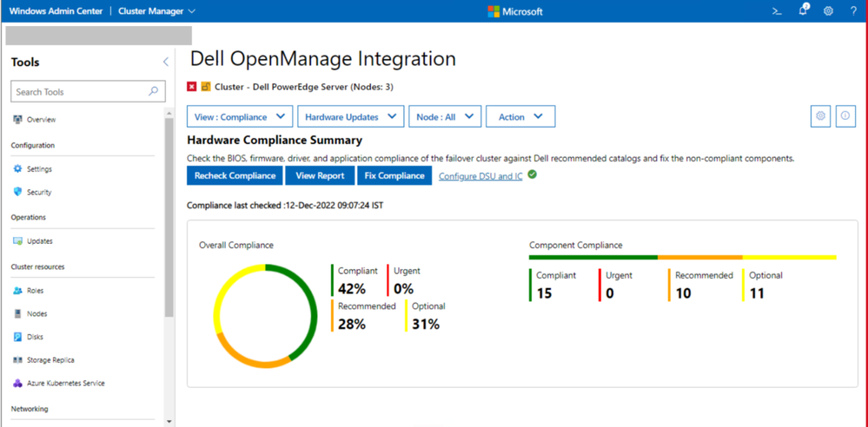Open the notifications bell
The image size is (868, 427).
803,10
